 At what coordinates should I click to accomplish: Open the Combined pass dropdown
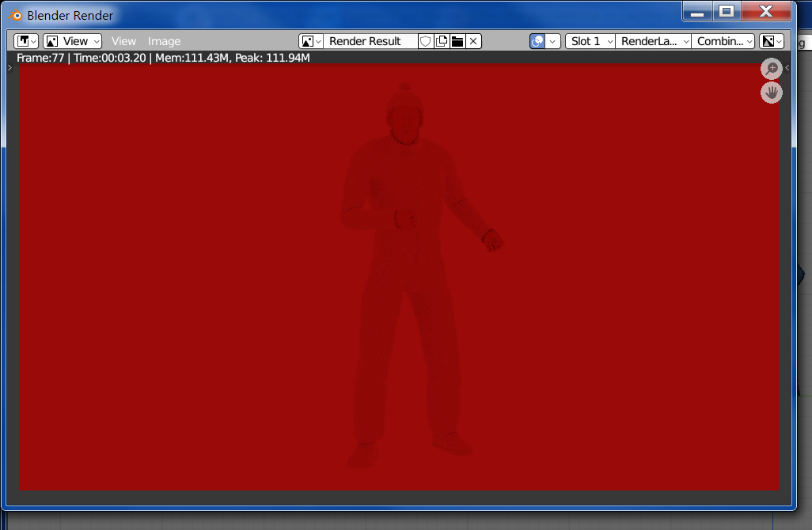pyautogui.click(x=723, y=41)
